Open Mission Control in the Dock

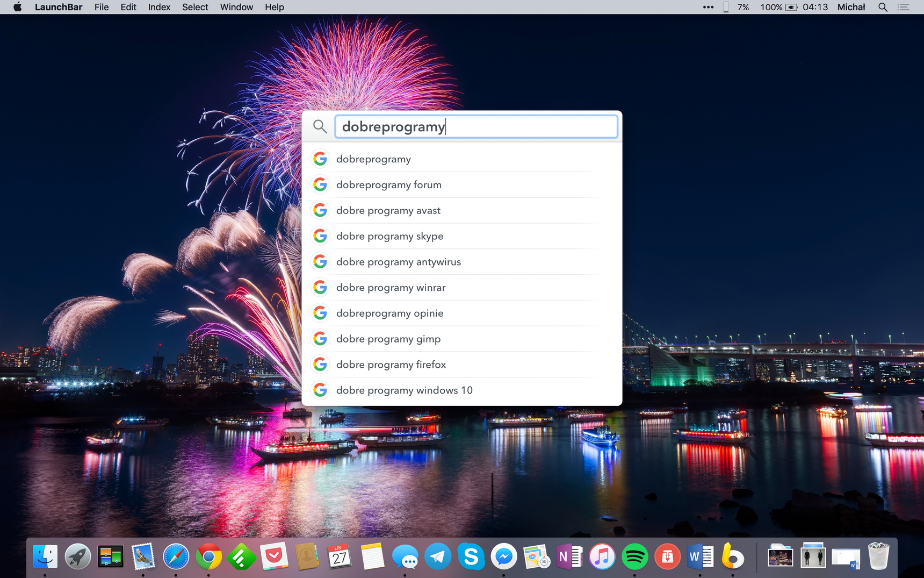click(111, 556)
